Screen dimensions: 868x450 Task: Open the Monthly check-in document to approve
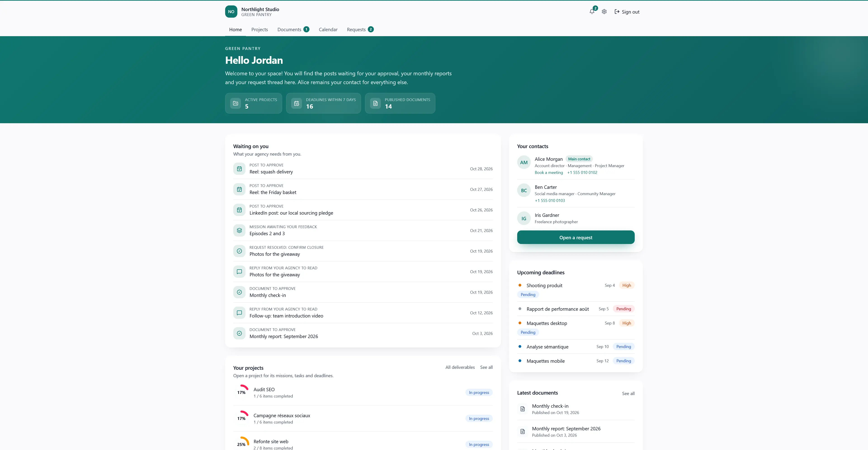click(x=363, y=292)
